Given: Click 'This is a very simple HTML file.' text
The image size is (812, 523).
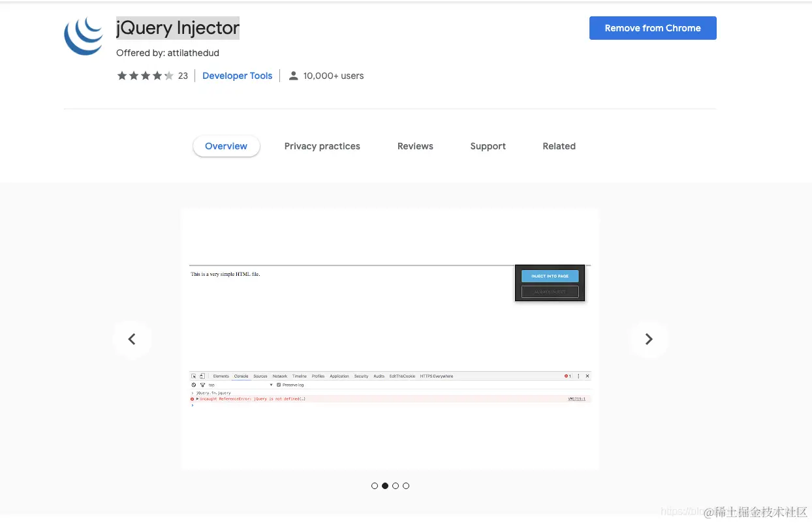Looking at the screenshot, I should pos(225,274).
